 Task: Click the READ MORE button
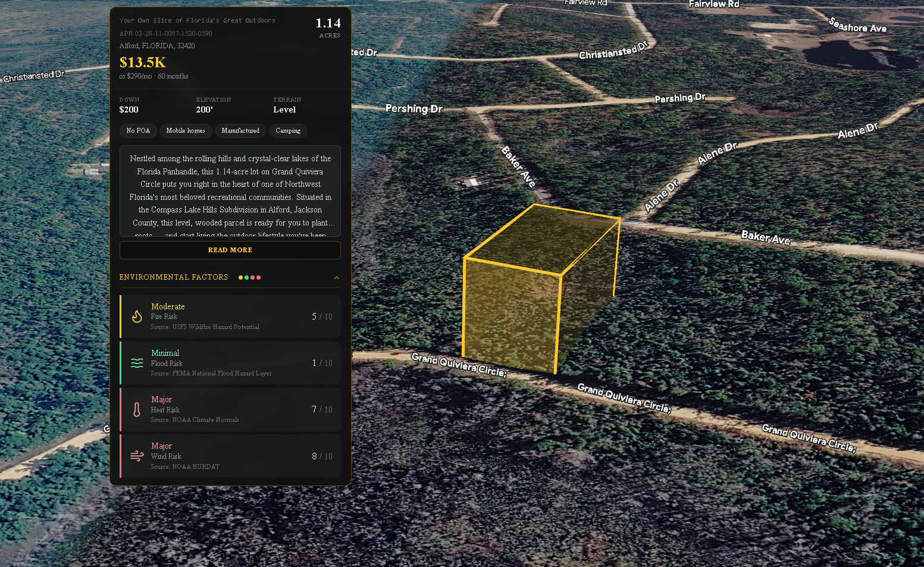click(x=230, y=250)
